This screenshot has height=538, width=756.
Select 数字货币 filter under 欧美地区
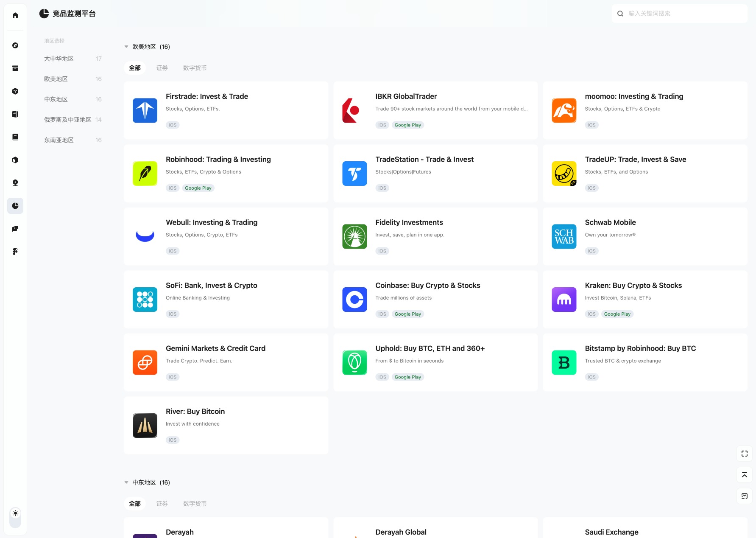(x=195, y=68)
